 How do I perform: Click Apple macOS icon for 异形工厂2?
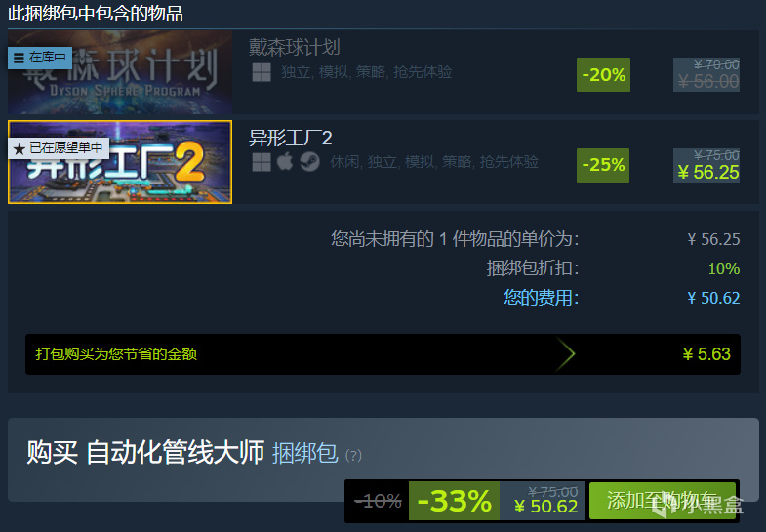click(x=285, y=162)
